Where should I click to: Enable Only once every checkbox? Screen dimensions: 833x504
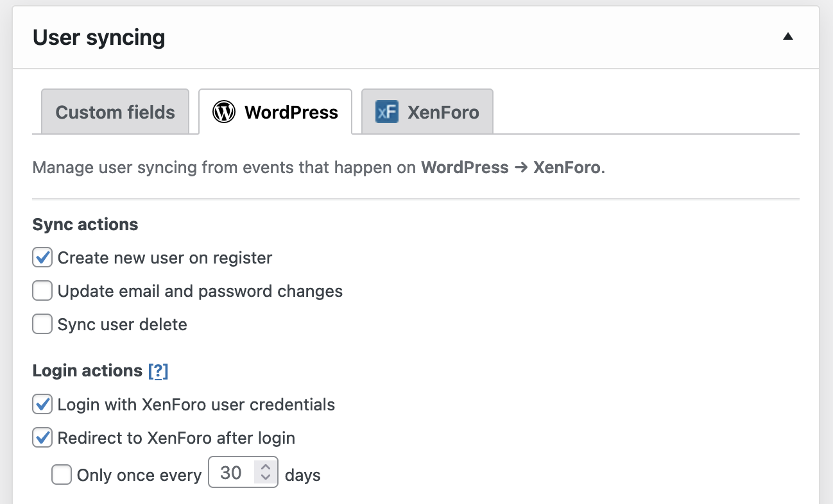point(62,475)
